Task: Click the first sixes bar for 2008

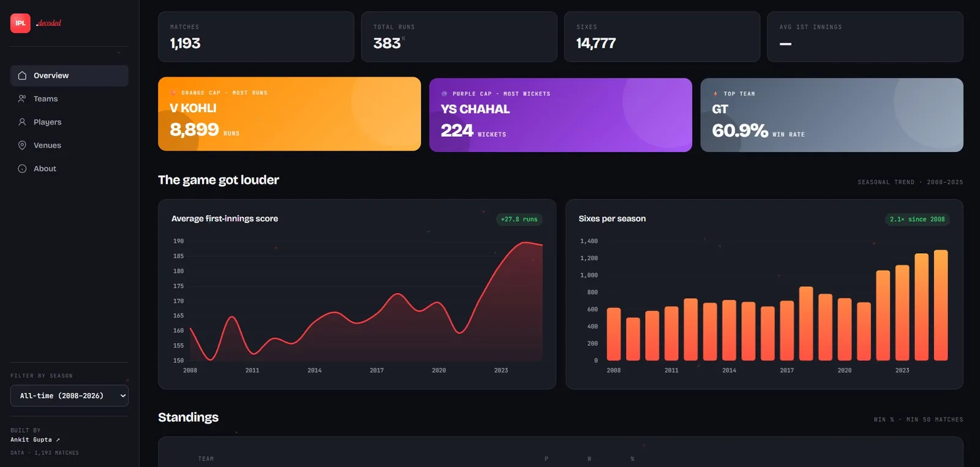Action: pyautogui.click(x=614, y=334)
